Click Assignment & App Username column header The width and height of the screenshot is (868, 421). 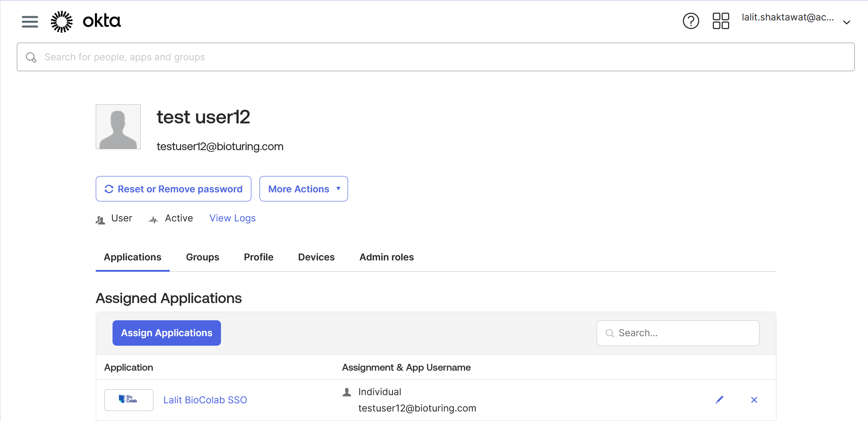click(407, 367)
